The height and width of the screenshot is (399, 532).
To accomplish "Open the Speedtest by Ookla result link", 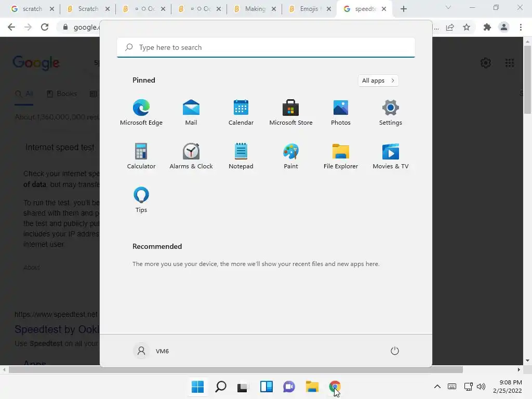I will (57, 329).
